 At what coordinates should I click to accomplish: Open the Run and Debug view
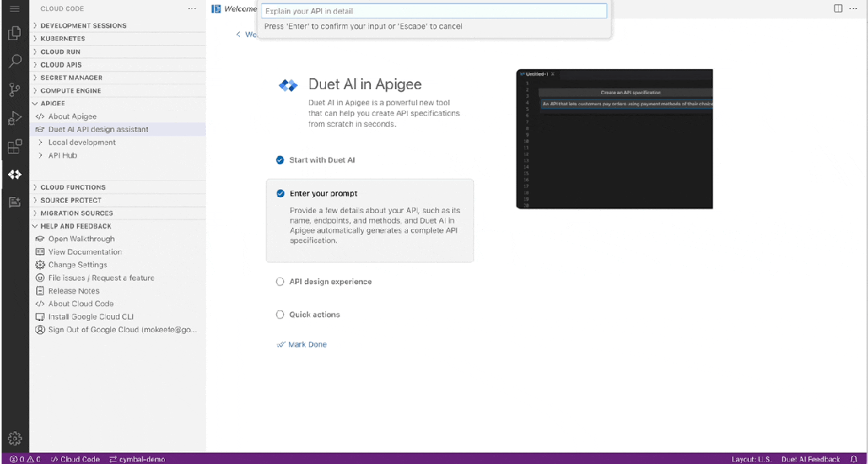(15, 118)
